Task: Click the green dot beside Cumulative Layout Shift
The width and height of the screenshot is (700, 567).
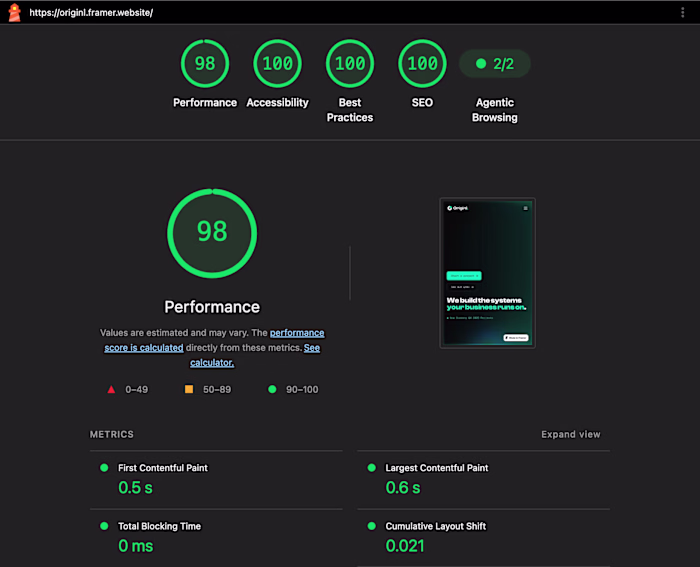Action: [371, 526]
